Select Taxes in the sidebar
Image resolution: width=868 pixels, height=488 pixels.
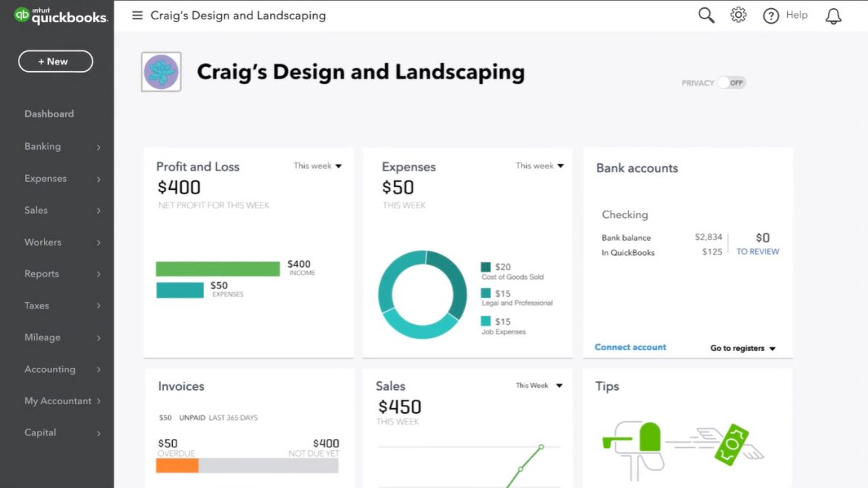tap(36, 306)
